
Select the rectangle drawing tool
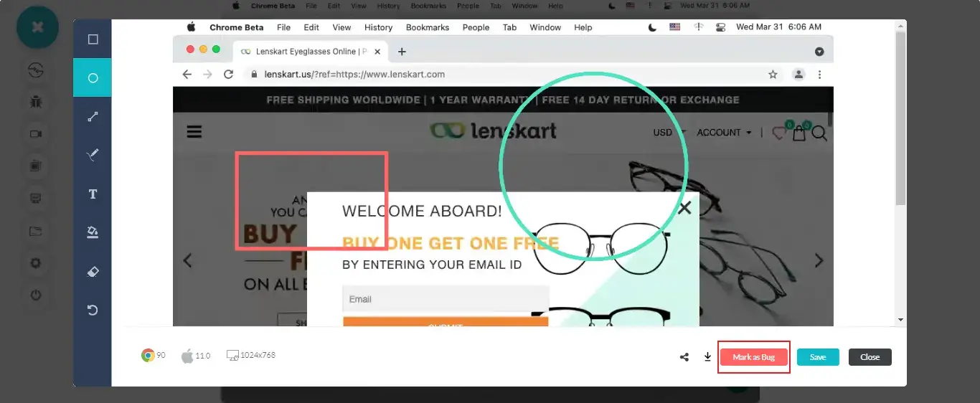93,39
